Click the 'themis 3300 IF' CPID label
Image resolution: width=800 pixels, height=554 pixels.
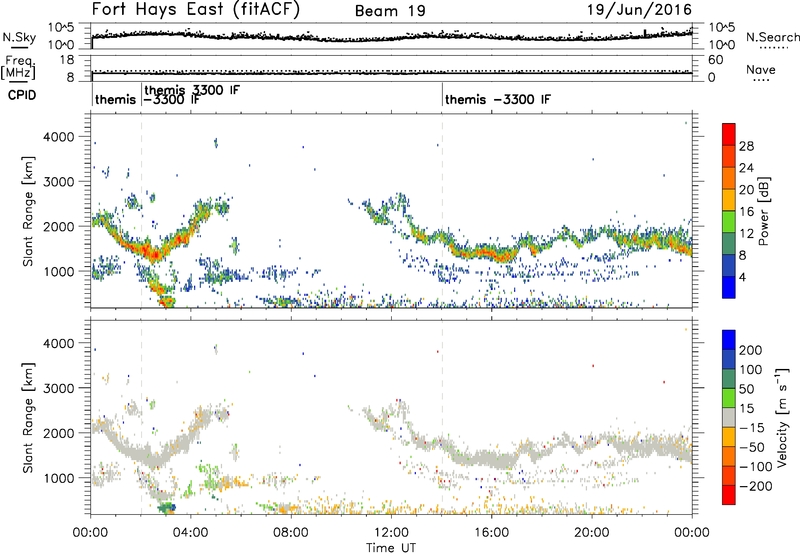click(x=192, y=90)
